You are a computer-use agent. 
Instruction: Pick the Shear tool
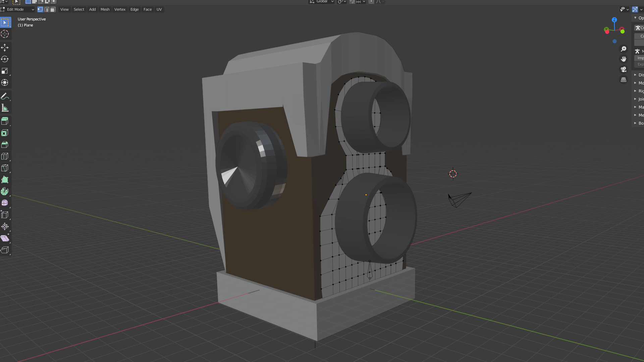tap(5, 238)
